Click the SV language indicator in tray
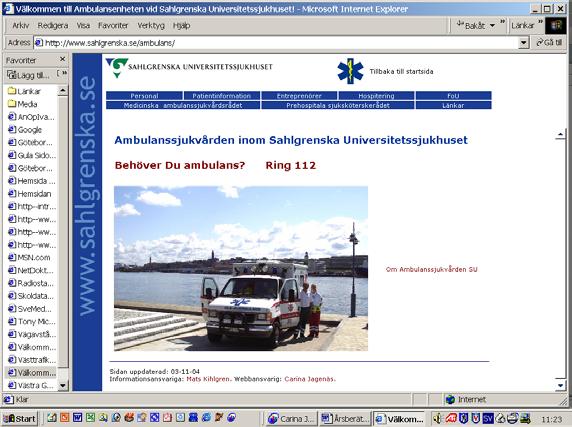Image resolution: width=572 pixels, height=427 pixels. pos(488,418)
